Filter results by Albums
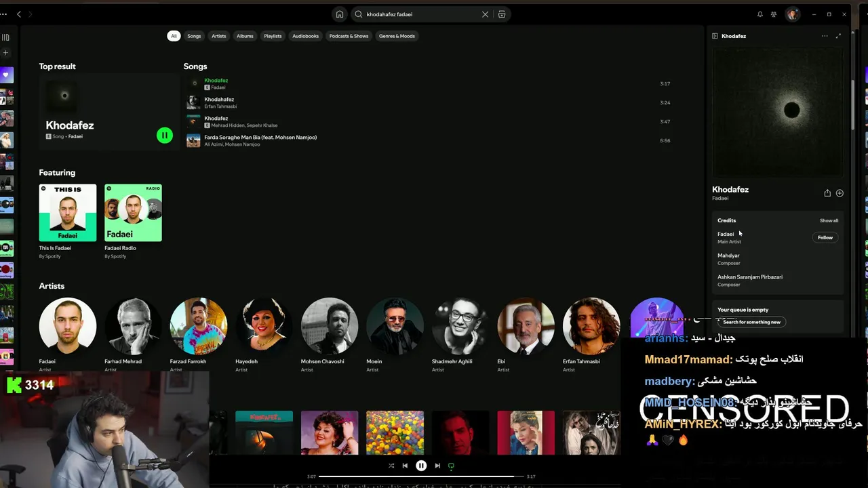This screenshot has width=868, height=488. click(245, 36)
